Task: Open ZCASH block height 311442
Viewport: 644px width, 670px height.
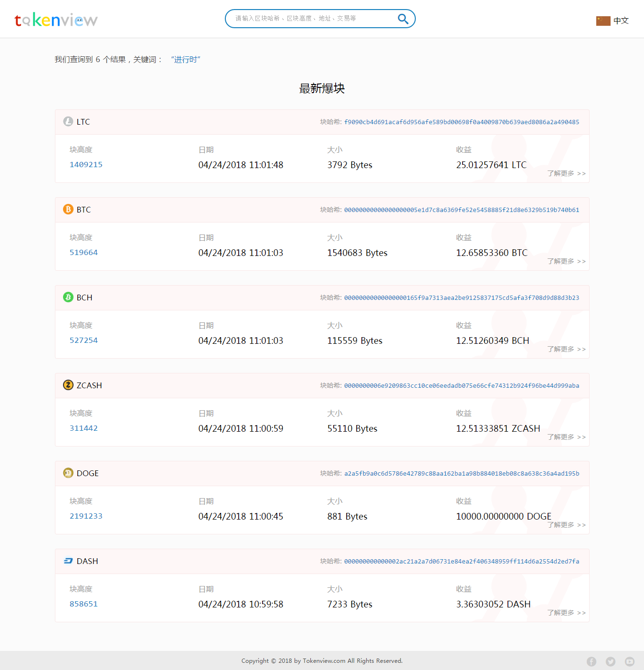Action: [x=84, y=428]
